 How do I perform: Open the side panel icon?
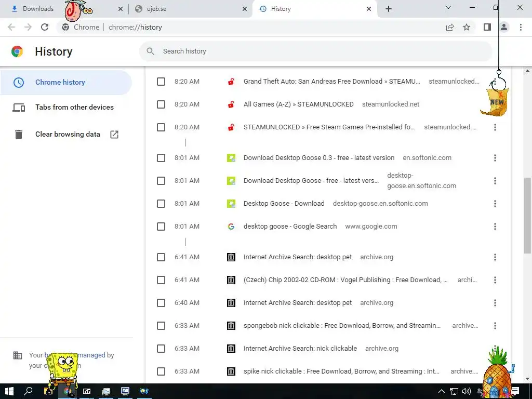click(487, 27)
